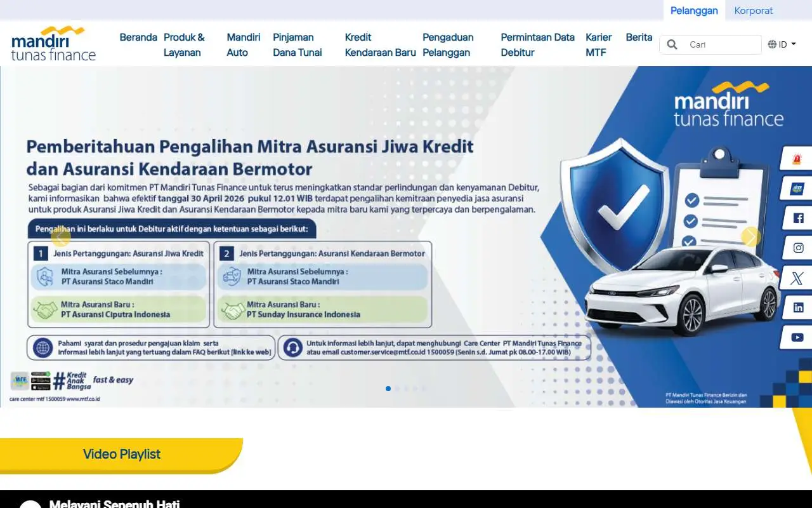Click the "Melayani Sepenuh Hati" video title
This screenshot has width=812, height=508.
pyautogui.click(x=114, y=504)
